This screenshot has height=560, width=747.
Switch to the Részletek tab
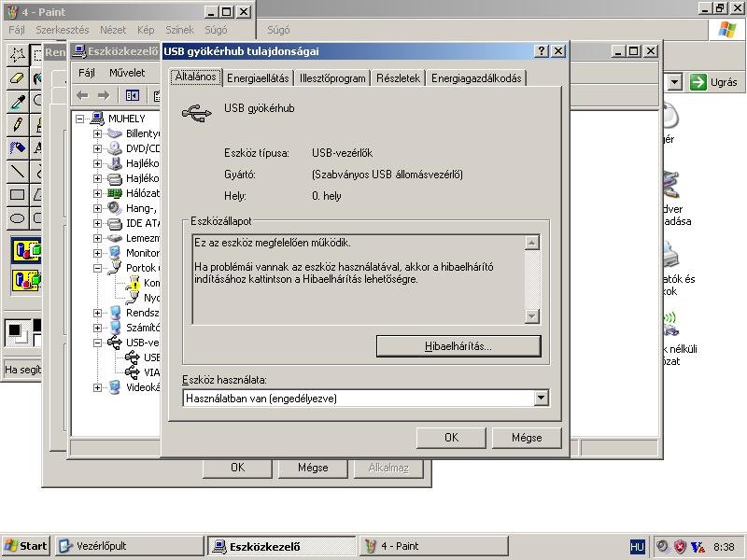398,78
